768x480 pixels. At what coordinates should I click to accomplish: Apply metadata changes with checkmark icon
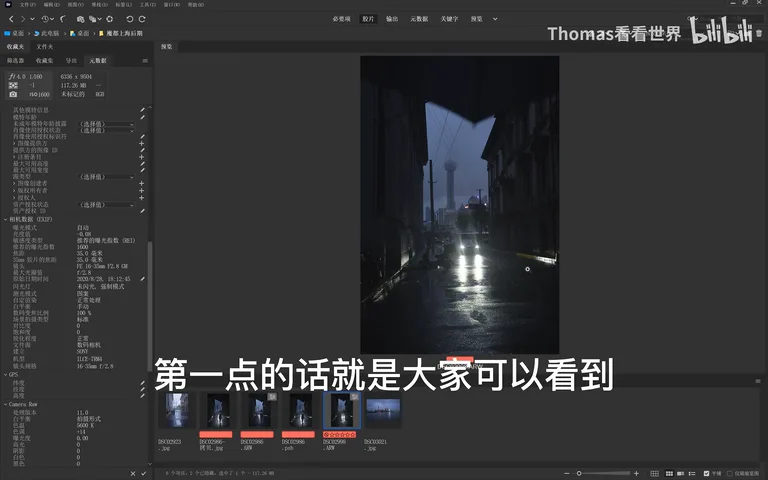pyautogui.click(x=144, y=474)
